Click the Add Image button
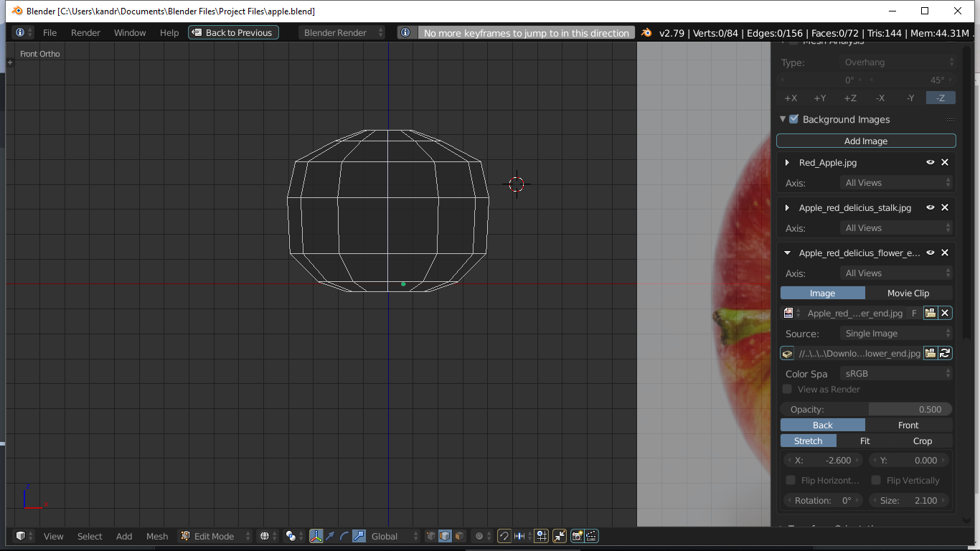Screen dimensions: 980x551 point(866,141)
